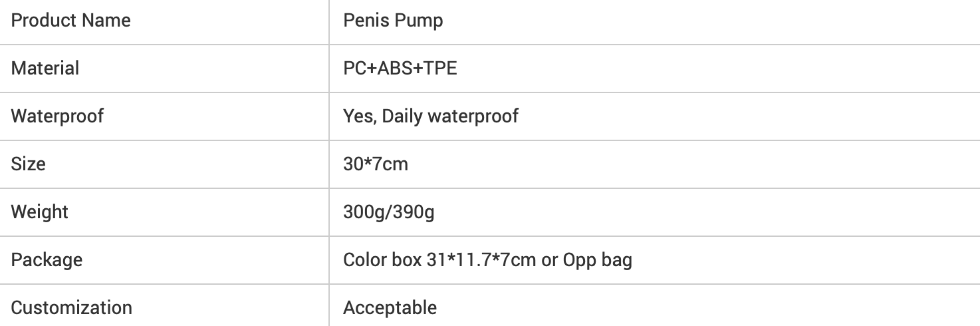Viewport: 980px width, 326px height.
Task: Click the Size row label
Action: tap(29, 164)
